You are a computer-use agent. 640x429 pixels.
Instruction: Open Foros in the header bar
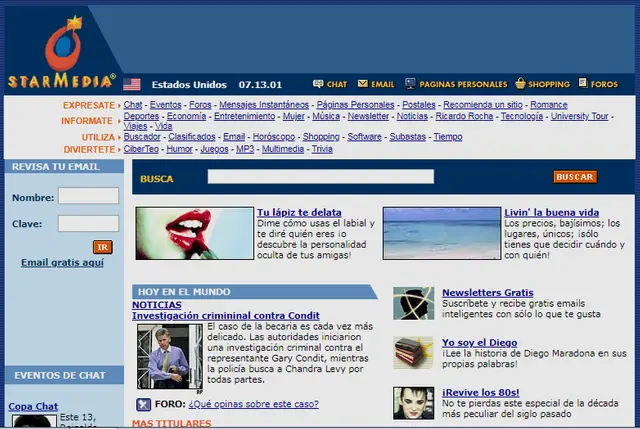tap(598, 84)
